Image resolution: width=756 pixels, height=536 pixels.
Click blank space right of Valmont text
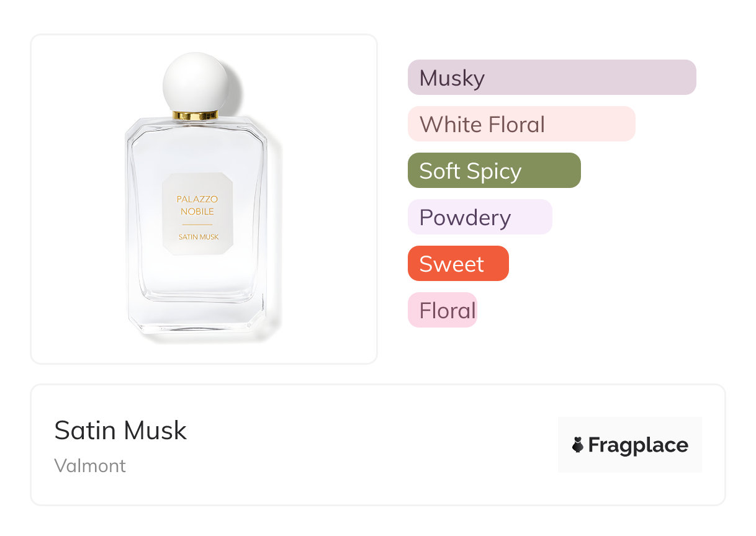[310, 466]
